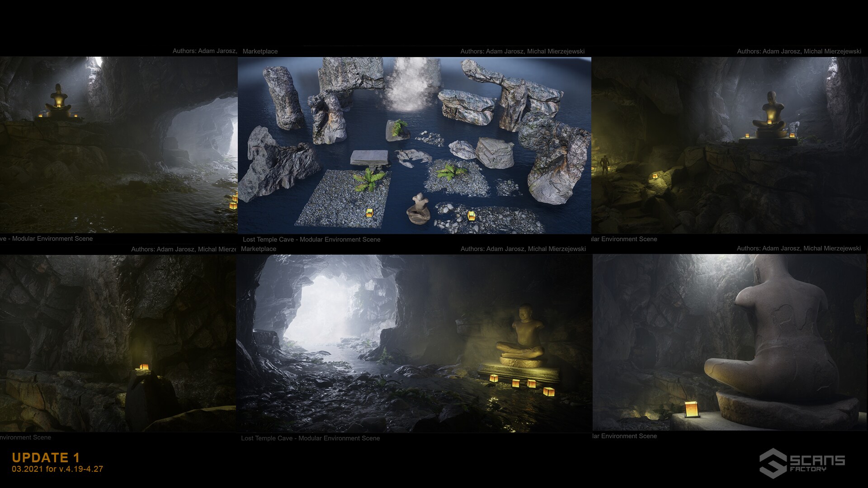Open the cave entrance image with seated Buddha
Viewport: 868px width, 488px height.
coord(414,343)
